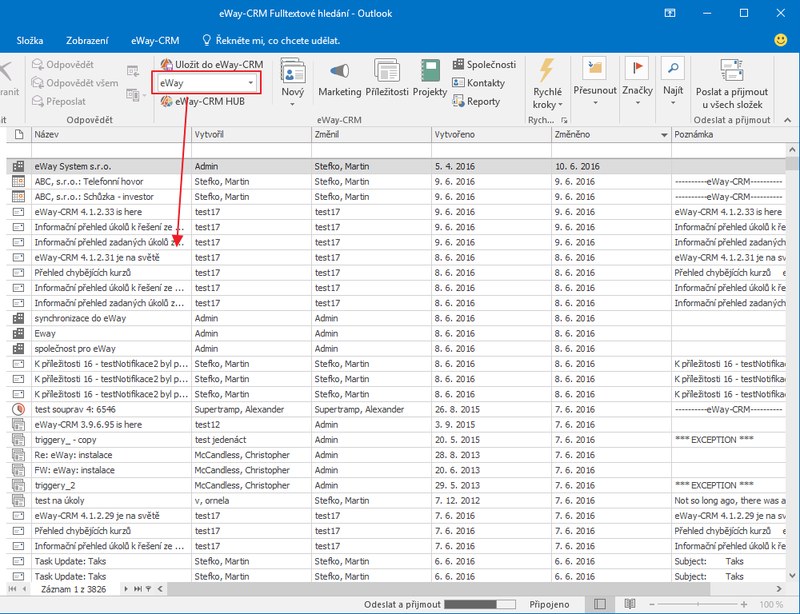Open Reporty from the ribbon
The width and height of the screenshot is (800, 614).
pyautogui.click(x=477, y=101)
